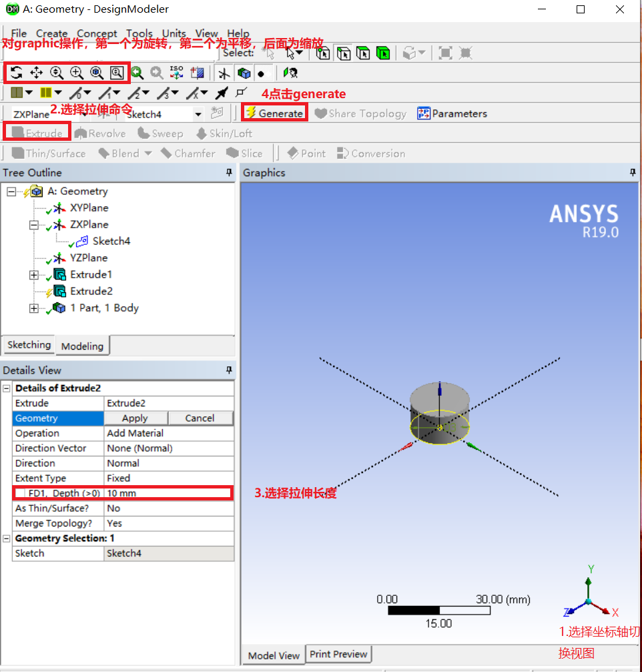Select the Zoom in/out tool
This screenshot has height=672, width=642.
(x=57, y=73)
